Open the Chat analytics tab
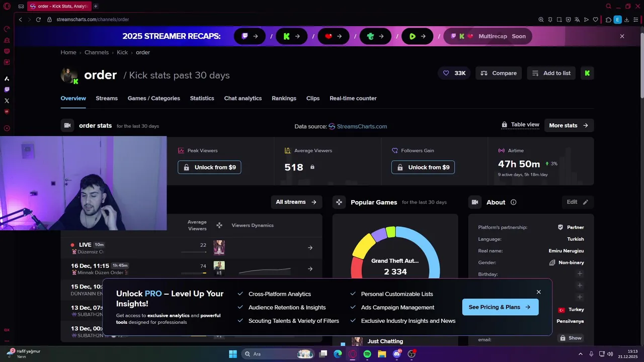 click(x=243, y=99)
